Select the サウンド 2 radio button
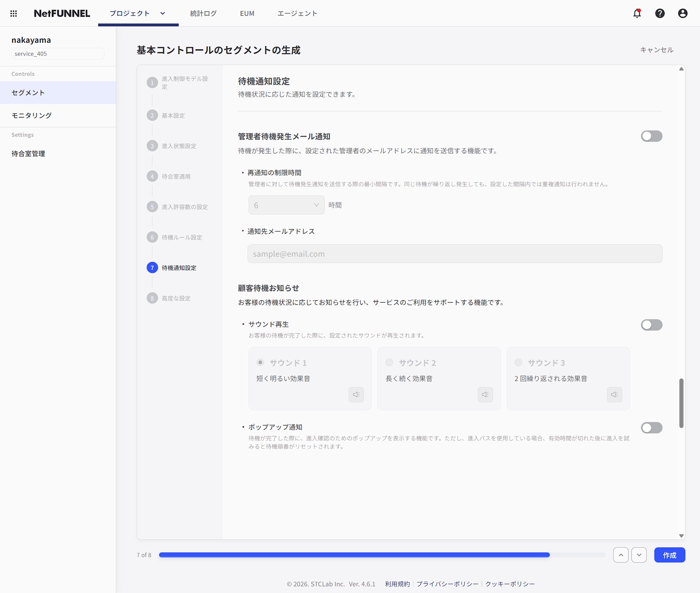This screenshot has height=593, width=700. click(389, 362)
